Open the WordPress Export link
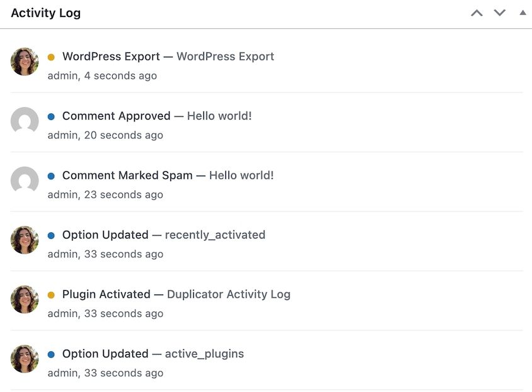 point(225,57)
